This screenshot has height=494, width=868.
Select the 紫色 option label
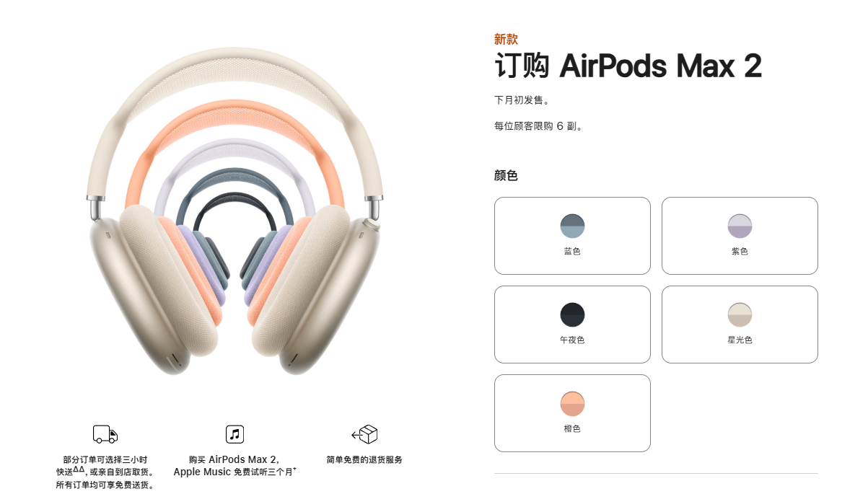(740, 252)
